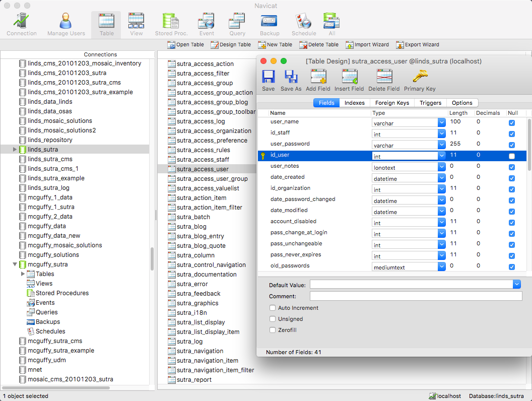
Task: Expand the linds_sutra database node
Action: (15, 149)
